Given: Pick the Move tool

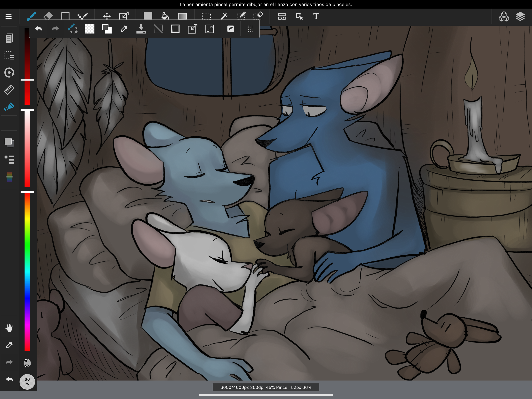Looking at the screenshot, I should tap(107, 16).
